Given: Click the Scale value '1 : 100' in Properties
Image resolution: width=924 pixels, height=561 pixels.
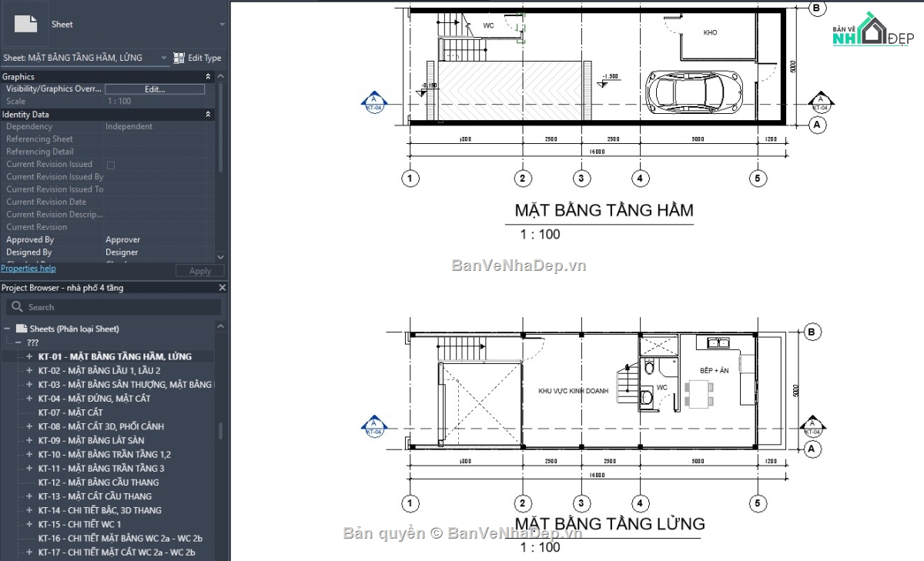Looking at the screenshot, I should (x=118, y=102).
